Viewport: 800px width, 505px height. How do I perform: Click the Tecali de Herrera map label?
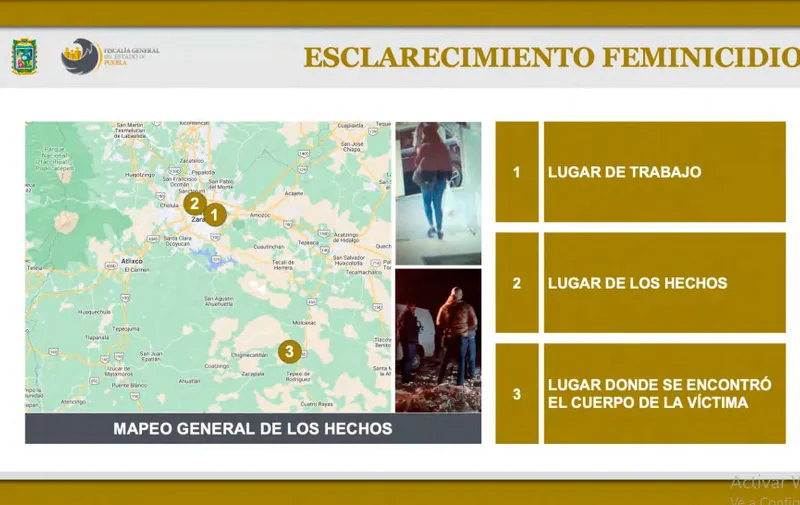283,265
